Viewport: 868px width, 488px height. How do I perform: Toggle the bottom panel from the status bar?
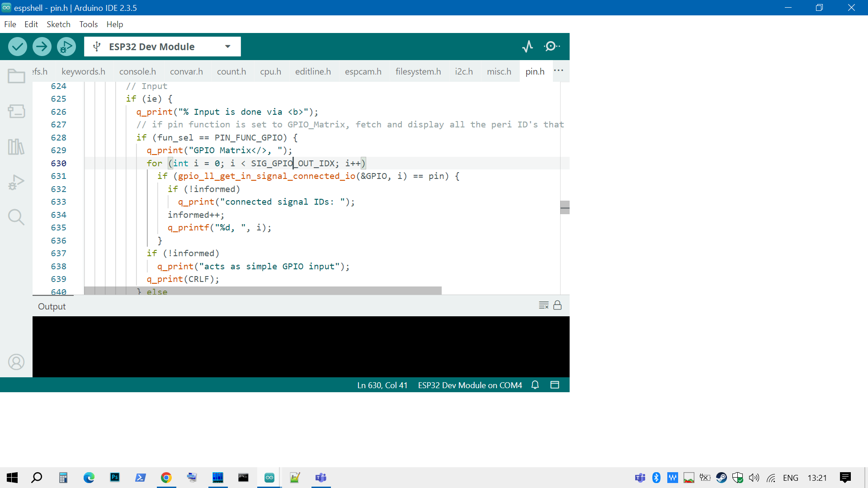[x=555, y=385]
